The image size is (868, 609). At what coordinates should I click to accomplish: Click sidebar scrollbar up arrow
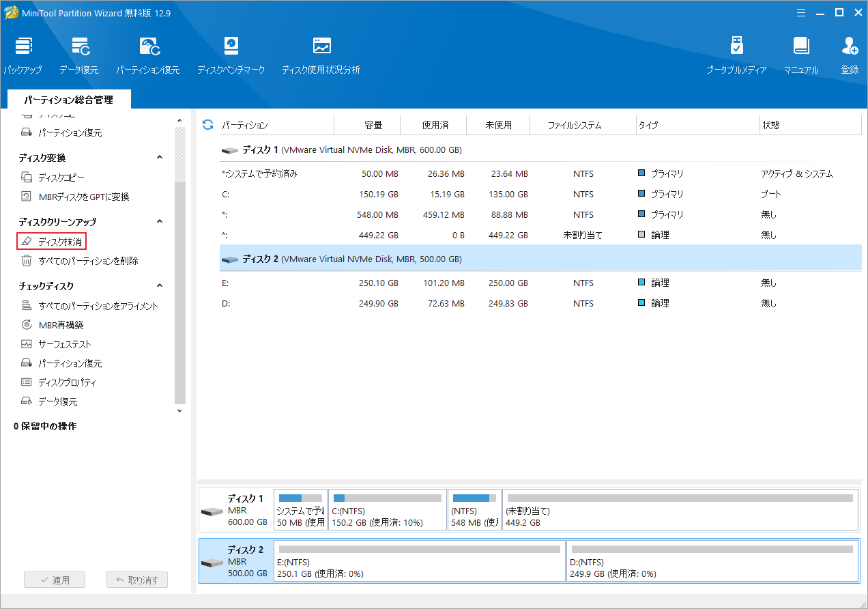click(180, 121)
